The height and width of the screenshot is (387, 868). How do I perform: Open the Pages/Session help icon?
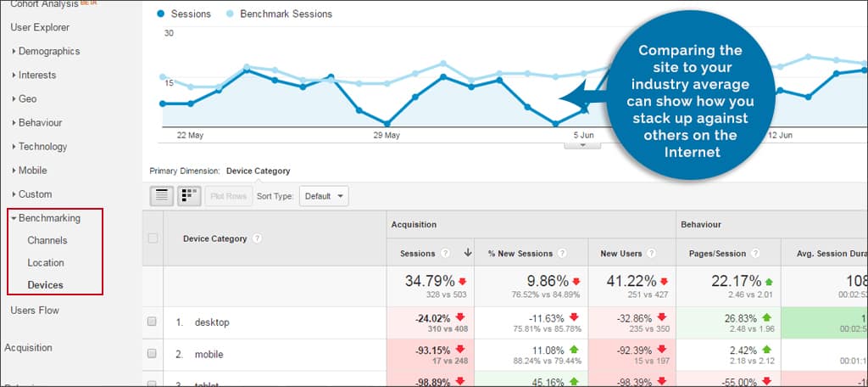pos(755,254)
